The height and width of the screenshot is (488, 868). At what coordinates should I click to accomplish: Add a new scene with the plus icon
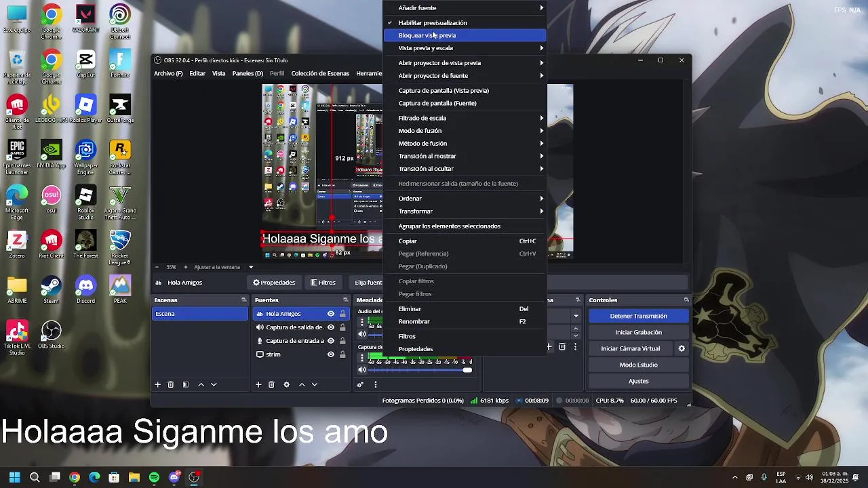click(x=157, y=384)
